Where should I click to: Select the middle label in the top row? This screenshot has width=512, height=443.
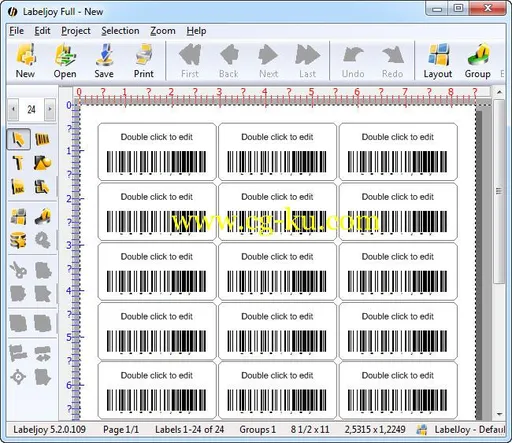277,152
